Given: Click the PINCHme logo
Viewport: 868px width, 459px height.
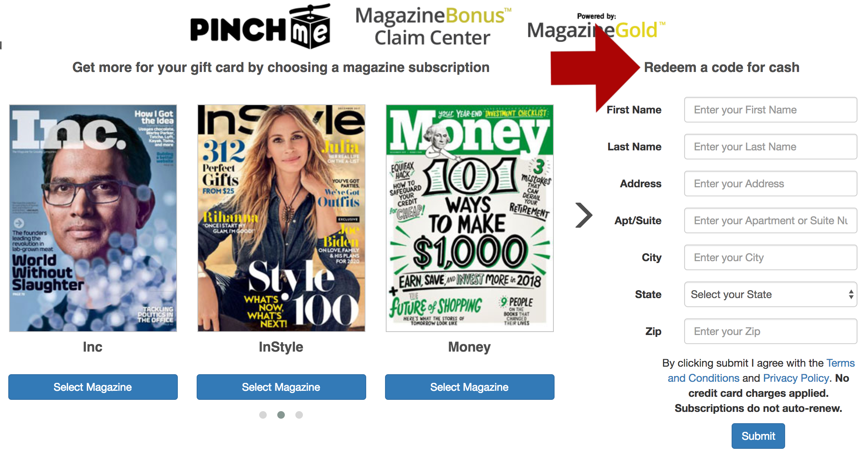Looking at the screenshot, I should pyautogui.click(x=260, y=27).
